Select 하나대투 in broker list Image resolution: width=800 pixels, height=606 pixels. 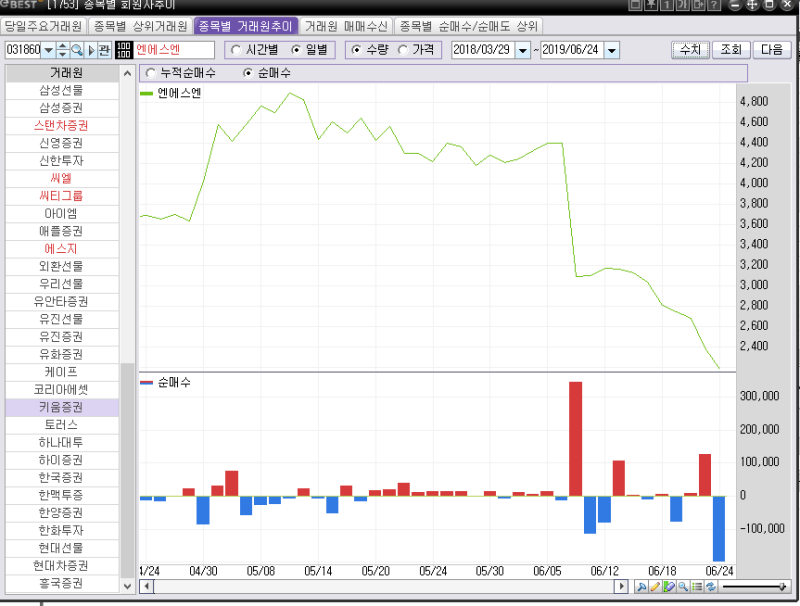point(62,442)
